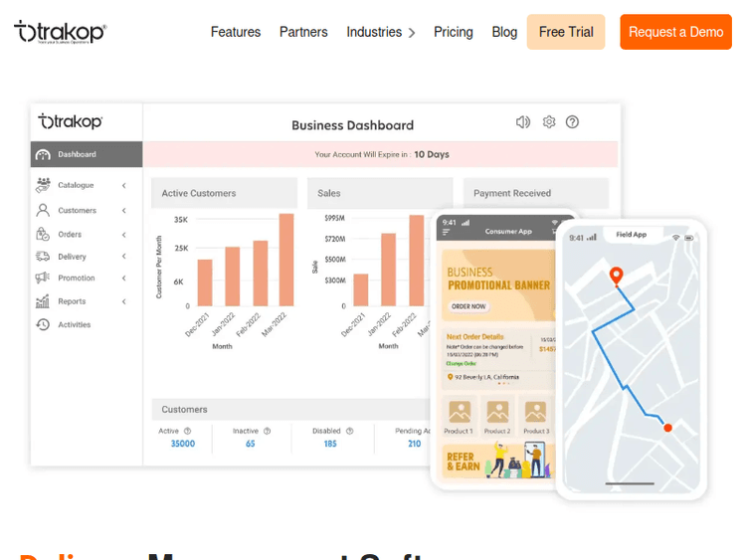The width and height of the screenshot is (746, 560).
Task: Select the Customers sidebar icon
Action: tap(43, 211)
